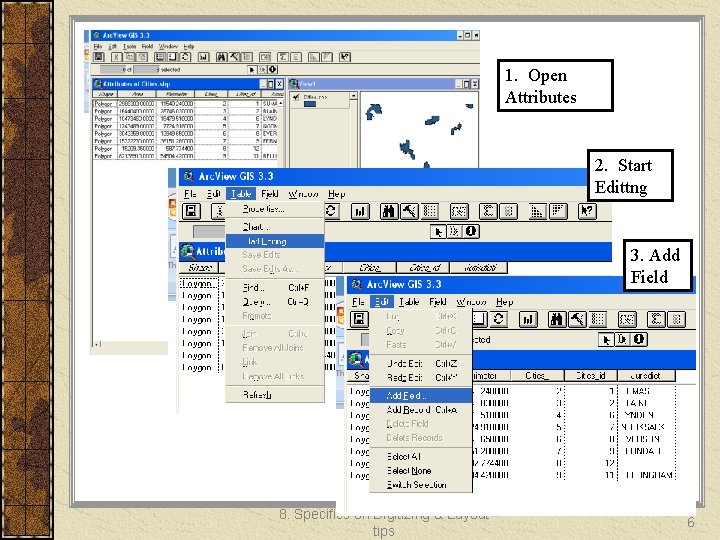
Task: Select Edit tool in window with Table menu open
Action: [454, 231]
